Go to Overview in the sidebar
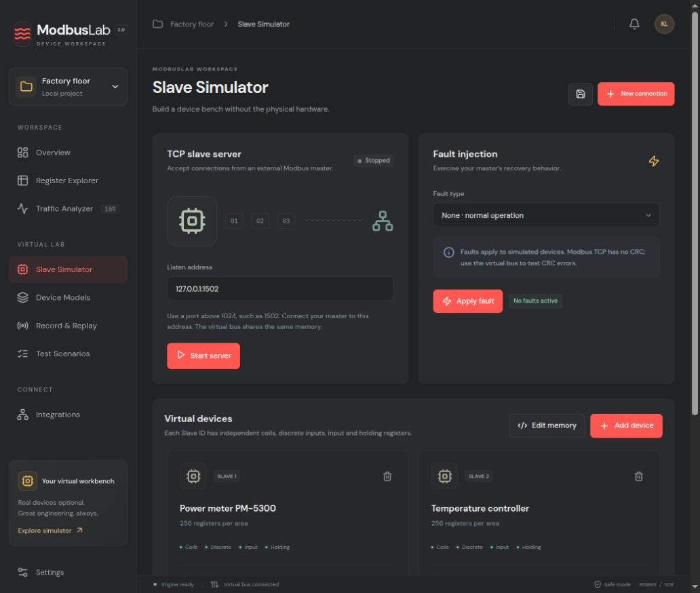700x593 pixels. click(68, 153)
